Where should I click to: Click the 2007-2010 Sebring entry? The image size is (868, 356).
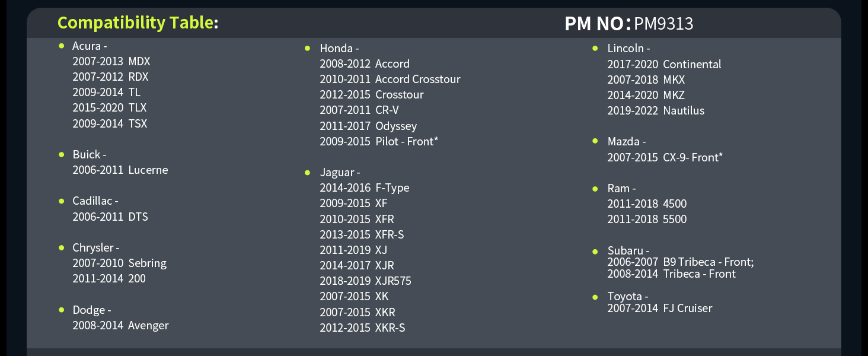pyautogui.click(x=119, y=263)
